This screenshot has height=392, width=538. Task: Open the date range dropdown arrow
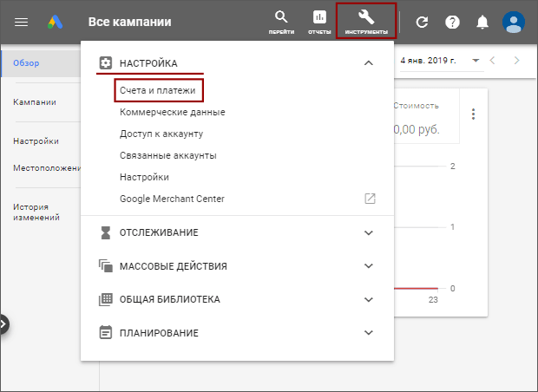click(476, 61)
